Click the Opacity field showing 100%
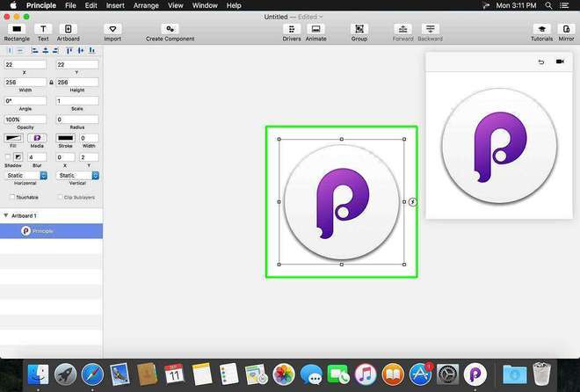This screenshot has width=580, height=392. pos(25,119)
